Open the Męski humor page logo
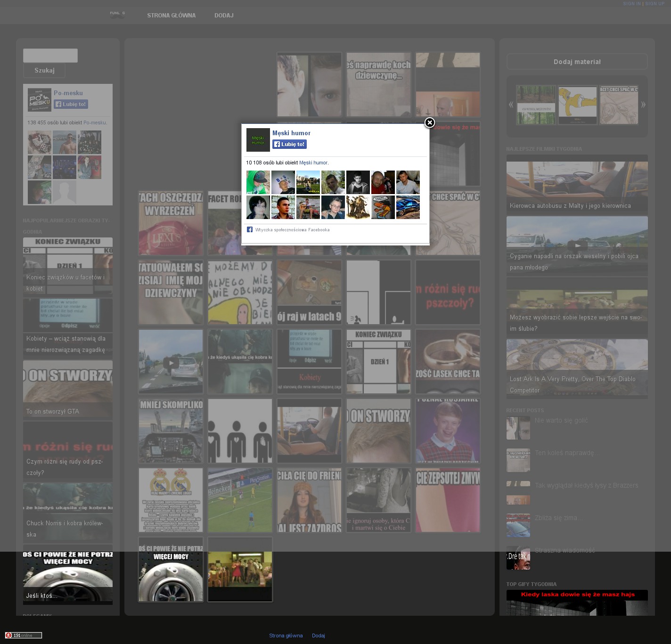 [258, 140]
